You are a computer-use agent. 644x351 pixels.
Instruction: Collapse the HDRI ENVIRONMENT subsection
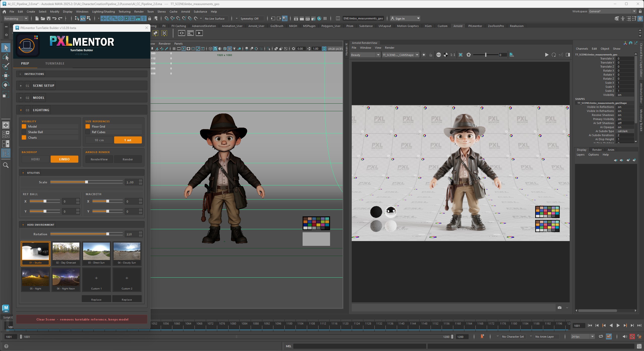coord(82,225)
